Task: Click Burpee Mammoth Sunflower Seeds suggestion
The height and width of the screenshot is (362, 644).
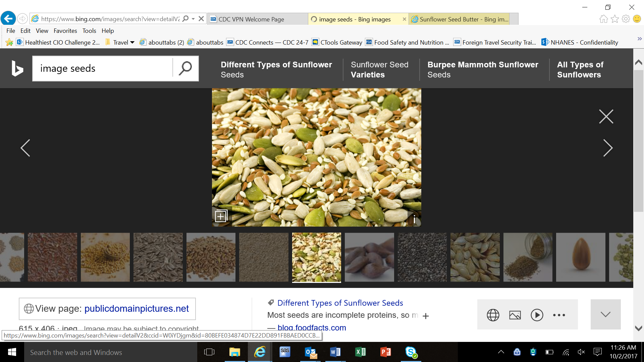Action: (483, 69)
